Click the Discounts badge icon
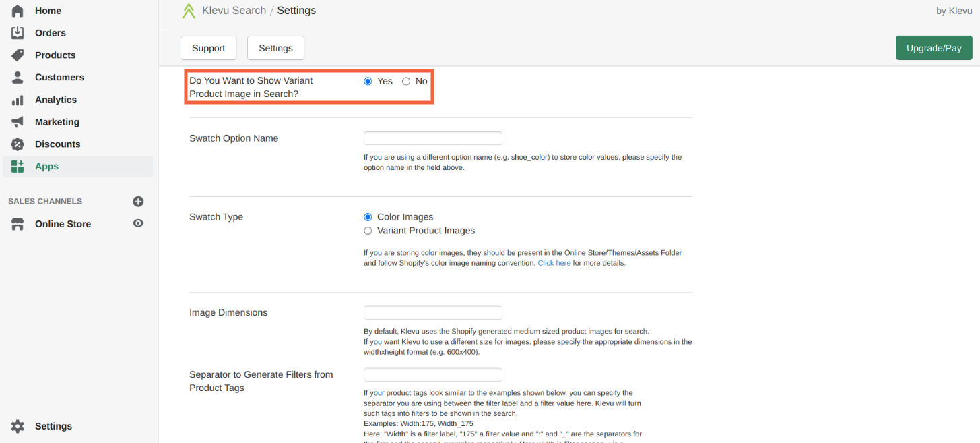The height and width of the screenshot is (443, 980). (18, 144)
